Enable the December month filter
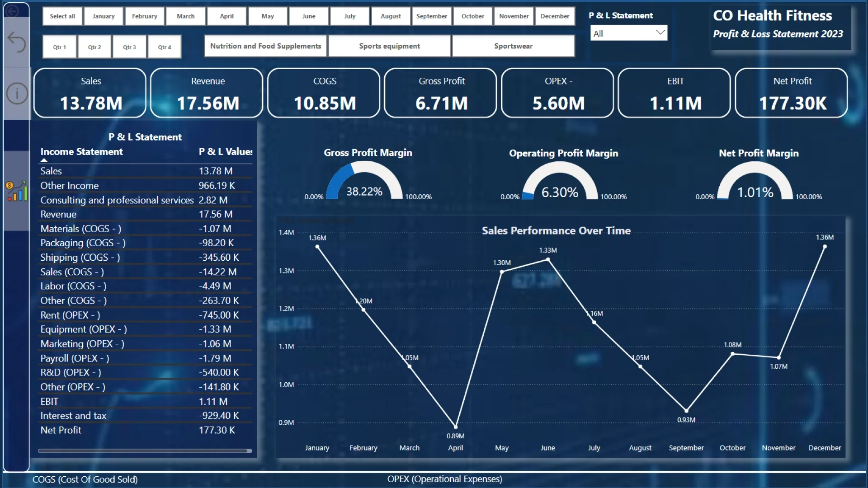 coord(555,16)
